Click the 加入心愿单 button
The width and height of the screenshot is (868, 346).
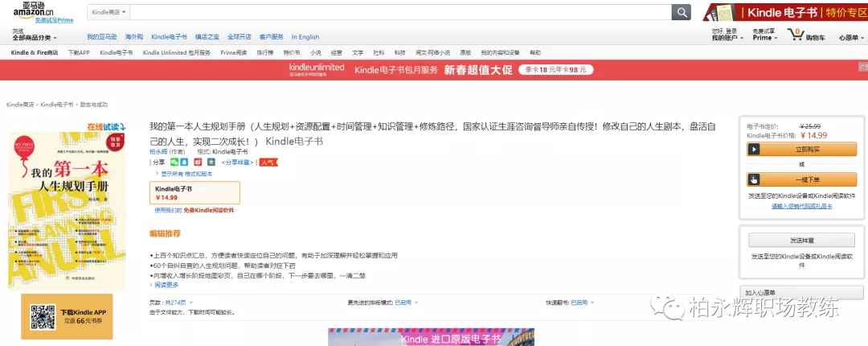[x=801, y=292]
